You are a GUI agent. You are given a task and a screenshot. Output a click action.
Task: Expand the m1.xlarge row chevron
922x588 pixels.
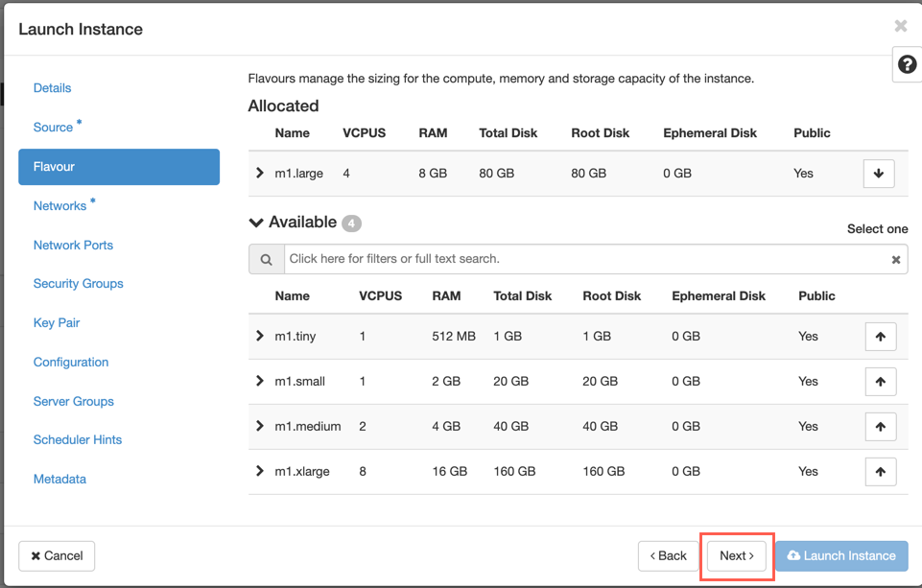click(259, 471)
